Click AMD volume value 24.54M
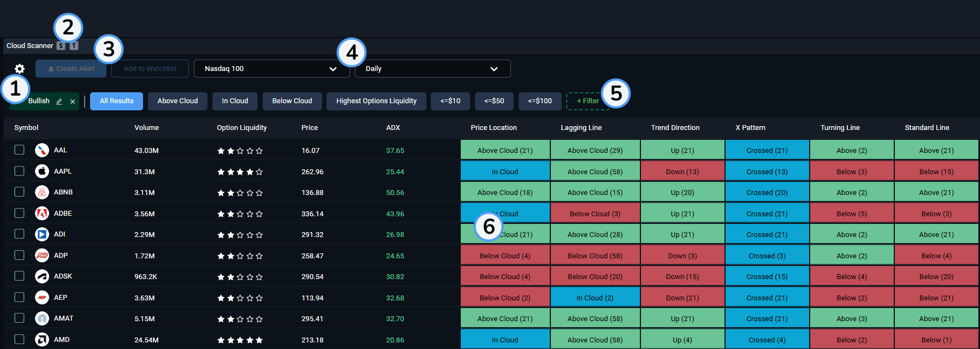Screen dimensions: 980x349 [146, 340]
